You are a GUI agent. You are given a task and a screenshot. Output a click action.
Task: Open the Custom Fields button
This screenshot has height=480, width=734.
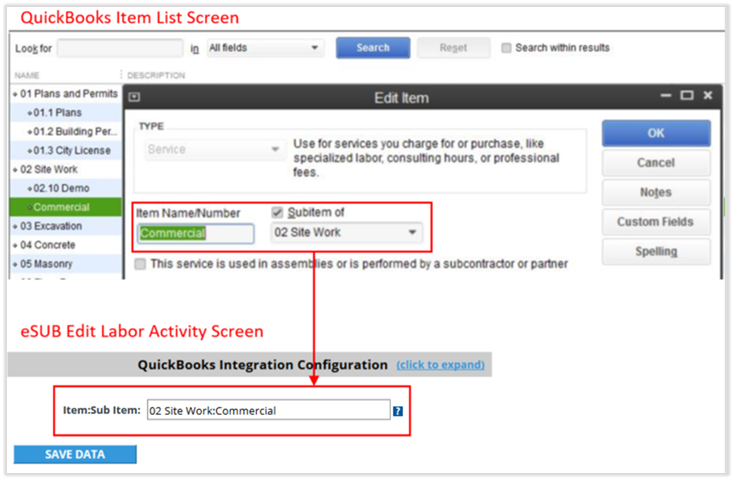(656, 222)
